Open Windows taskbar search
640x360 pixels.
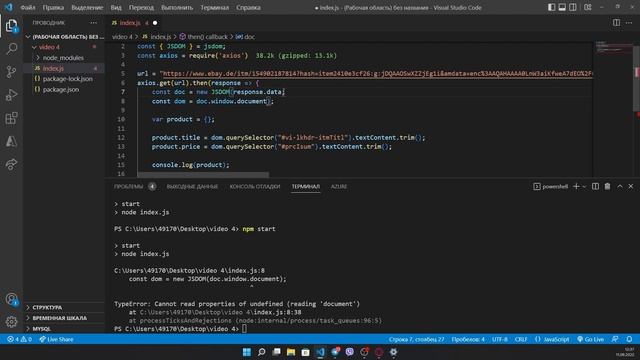pos(262,352)
